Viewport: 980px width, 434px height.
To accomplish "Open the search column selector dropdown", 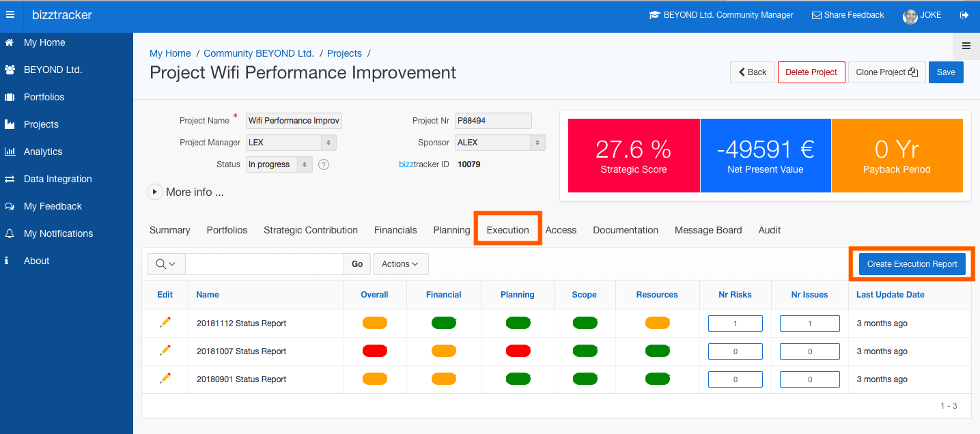I will point(167,264).
